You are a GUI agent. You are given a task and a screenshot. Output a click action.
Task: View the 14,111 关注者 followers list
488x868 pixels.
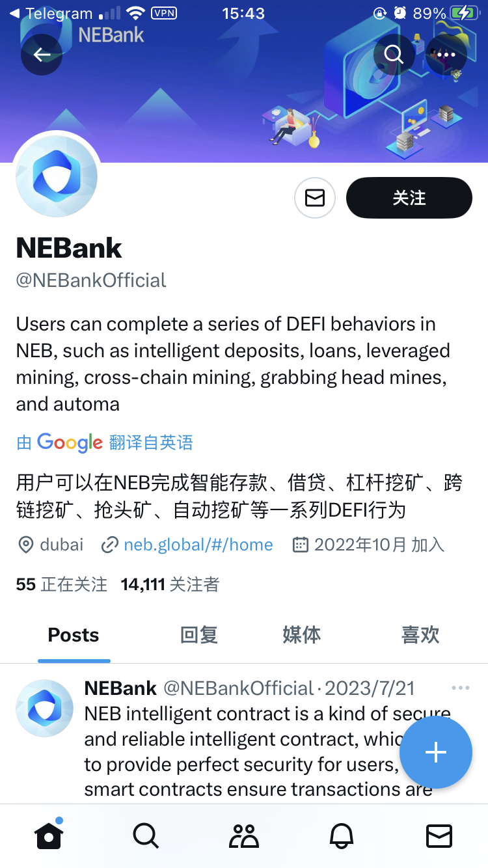(x=170, y=585)
